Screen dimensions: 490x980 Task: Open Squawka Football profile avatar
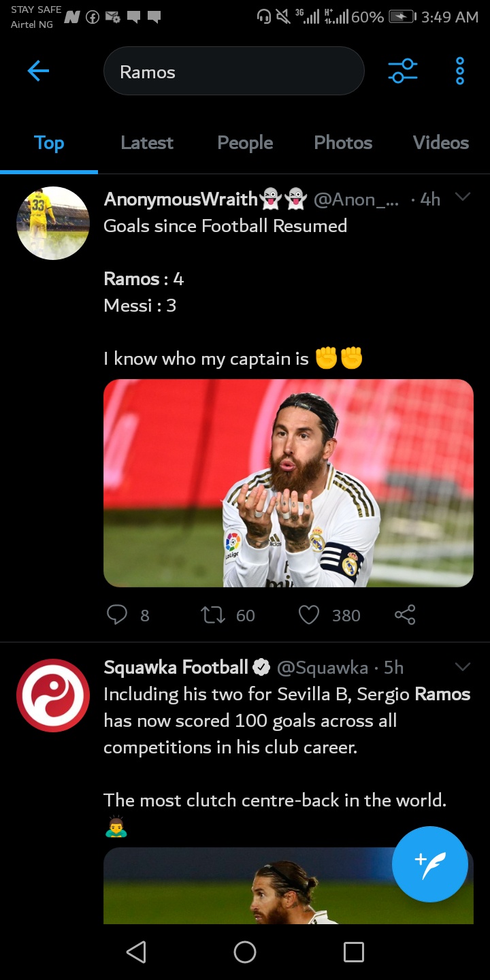tap(53, 696)
